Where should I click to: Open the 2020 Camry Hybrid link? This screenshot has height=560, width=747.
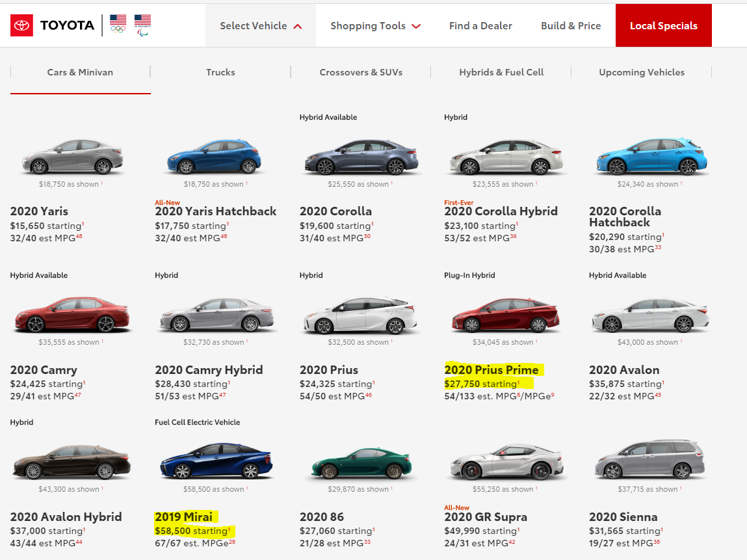click(x=209, y=370)
